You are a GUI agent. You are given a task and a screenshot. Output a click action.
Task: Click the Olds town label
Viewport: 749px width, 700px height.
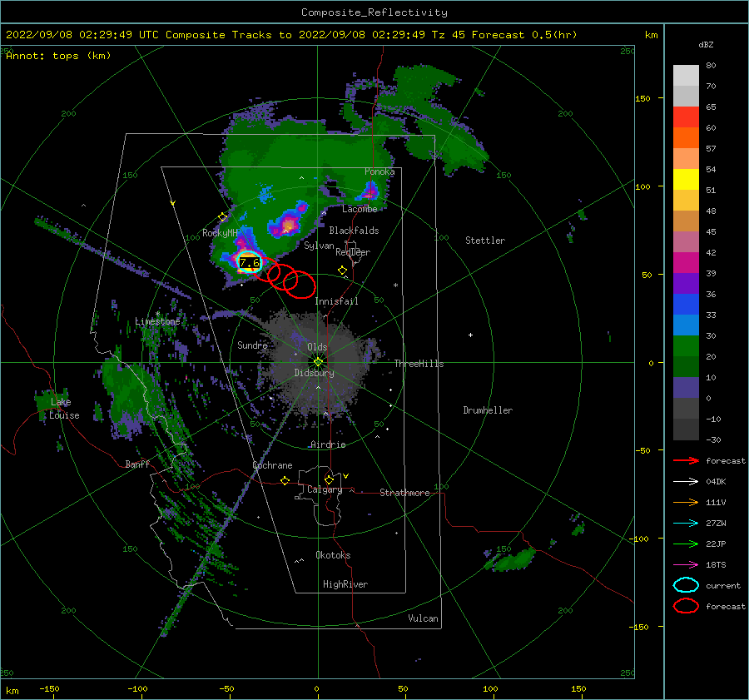click(x=317, y=347)
